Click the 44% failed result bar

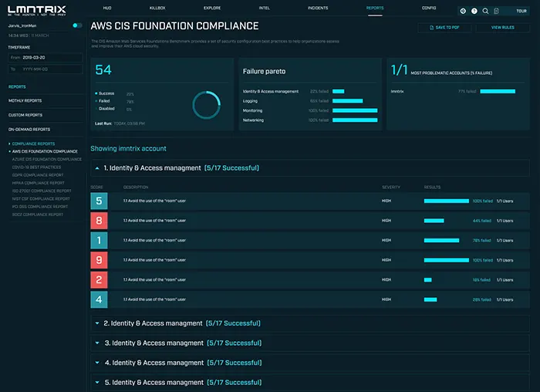434,221
